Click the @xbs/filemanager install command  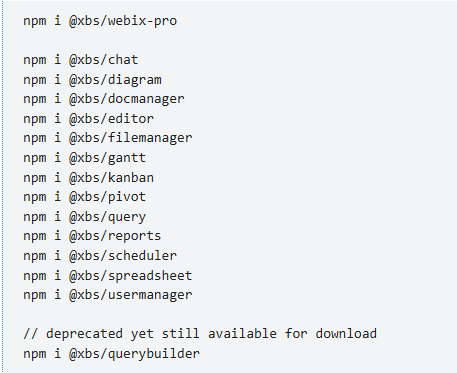[108, 138]
